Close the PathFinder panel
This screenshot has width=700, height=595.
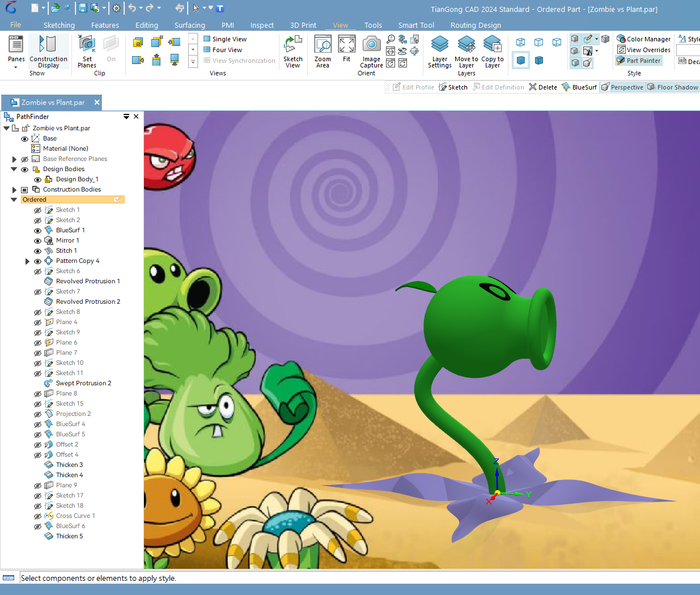pyautogui.click(x=136, y=117)
